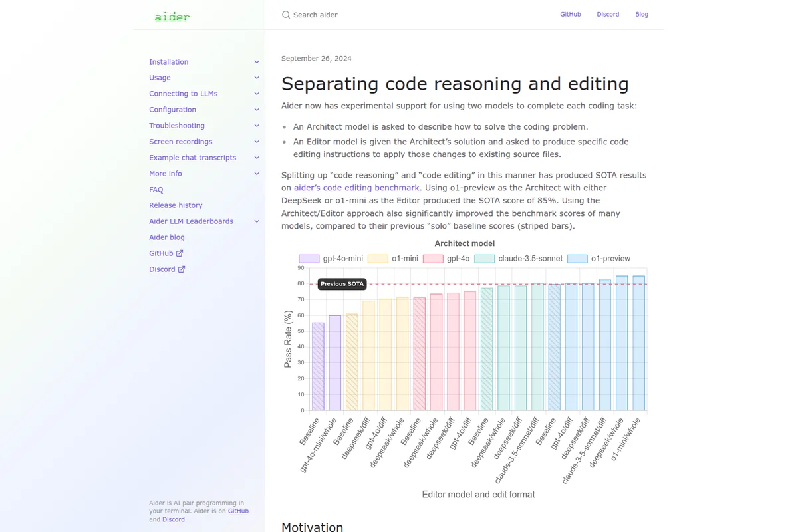Toggle gpt-4o-mini legend swatch in chart
The width and height of the screenshot is (798, 532).
309,259
